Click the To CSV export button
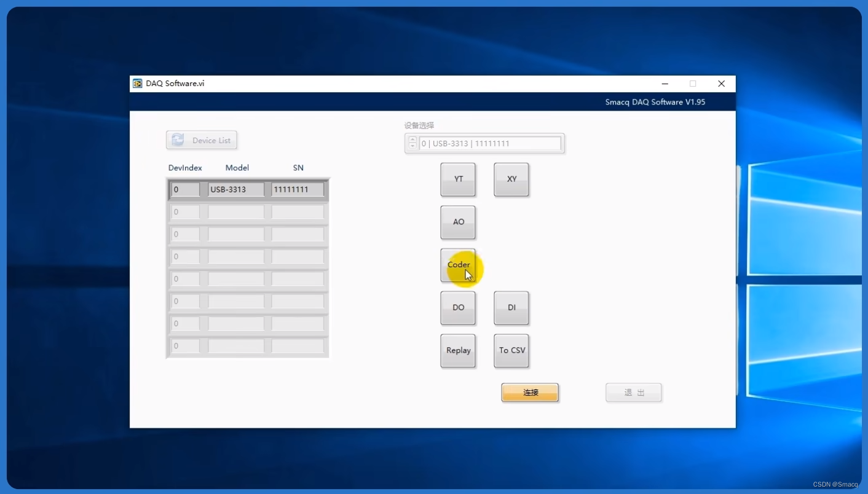Image resolution: width=868 pixels, height=494 pixels. (x=511, y=351)
